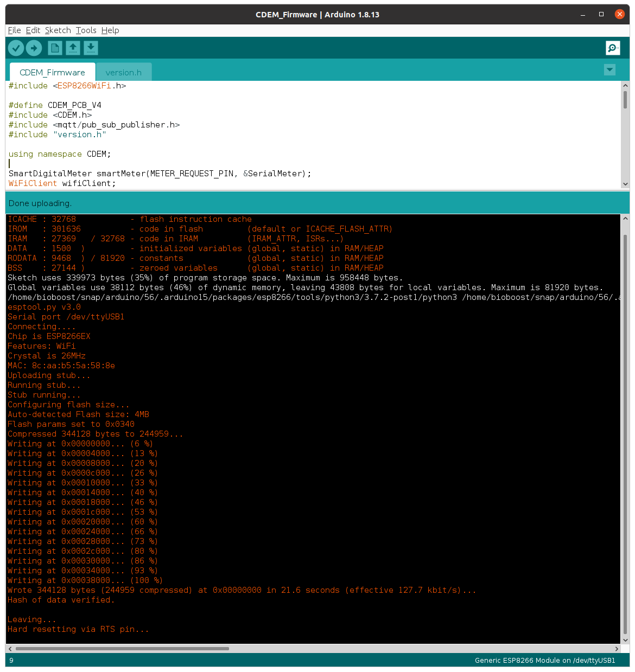Click the console horizontal scrollbar thumb

coord(122,649)
